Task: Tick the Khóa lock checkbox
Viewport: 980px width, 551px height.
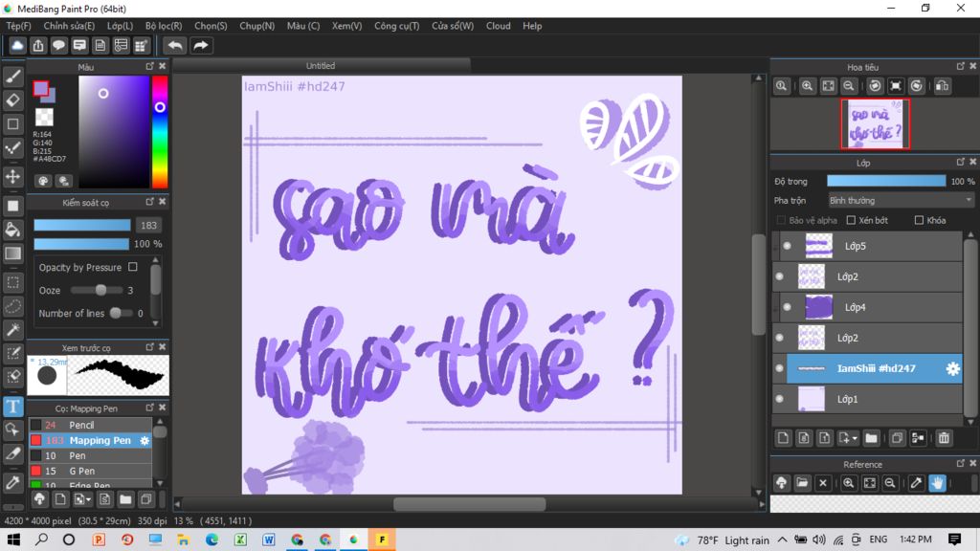Action: [919, 220]
